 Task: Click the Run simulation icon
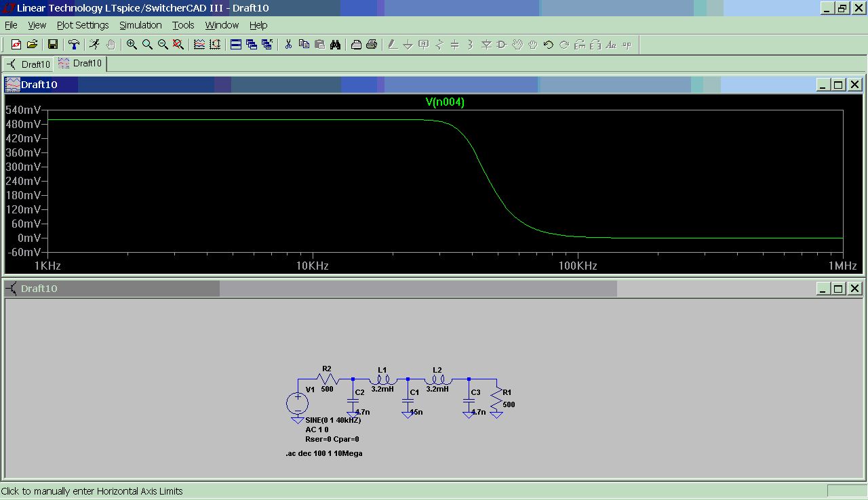click(x=94, y=45)
